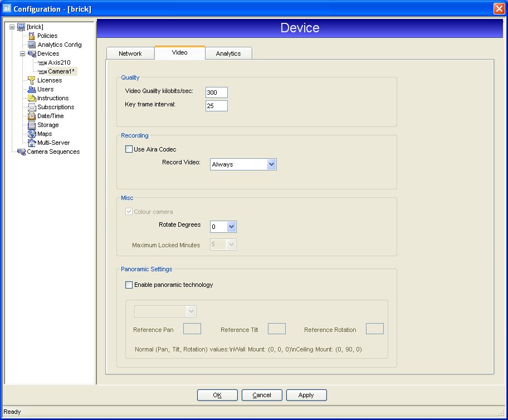Open the Maximum Locked Minutes selector
Screen dimensions: 508x420
(231, 245)
